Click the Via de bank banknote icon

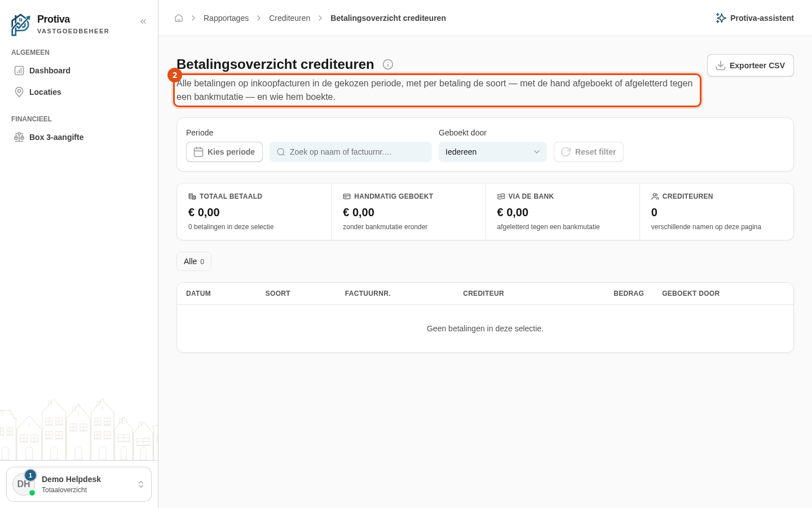pos(501,196)
